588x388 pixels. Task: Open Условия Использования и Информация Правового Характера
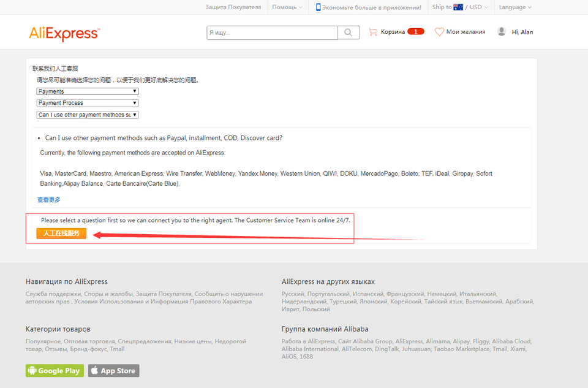tap(163, 302)
